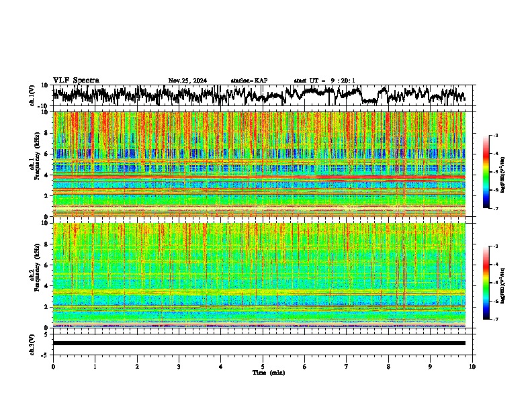Click the time axis tick label "2"
532x411 pixels.
(x=137, y=367)
